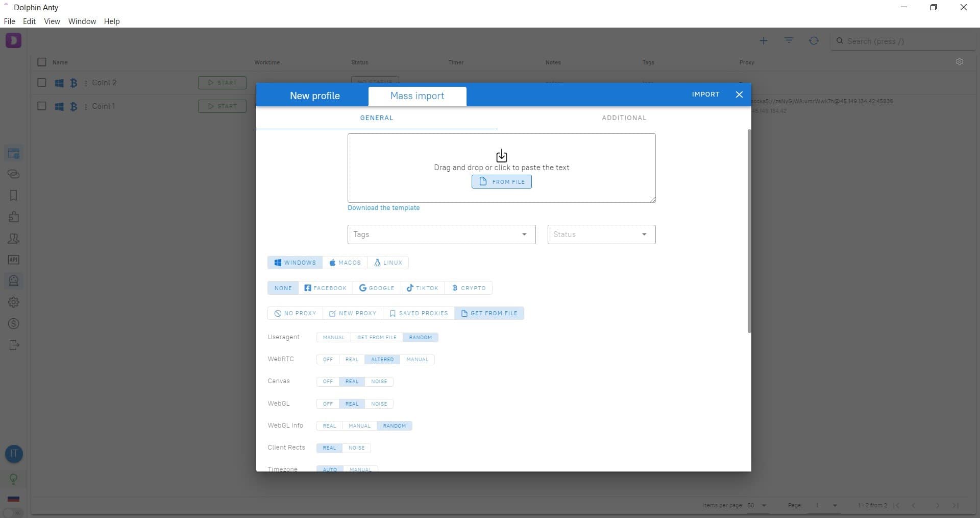
Task: Expand the Status dropdown
Action: (601, 234)
